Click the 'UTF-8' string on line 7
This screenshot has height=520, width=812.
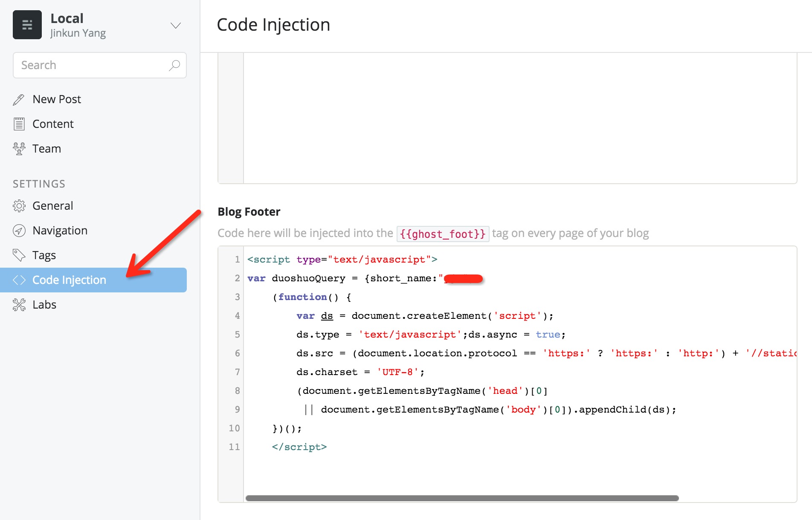click(x=397, y=372)
